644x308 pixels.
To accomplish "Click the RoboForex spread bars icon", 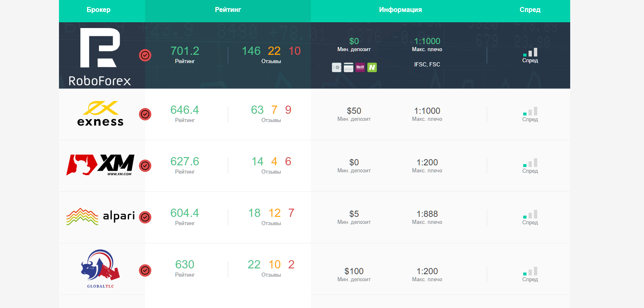I will tap(530, 52).
